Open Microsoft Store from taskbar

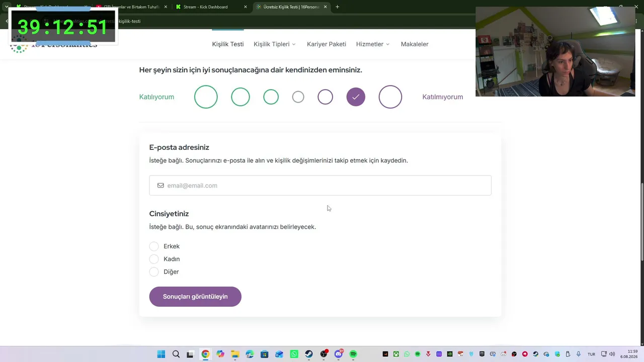265,354
